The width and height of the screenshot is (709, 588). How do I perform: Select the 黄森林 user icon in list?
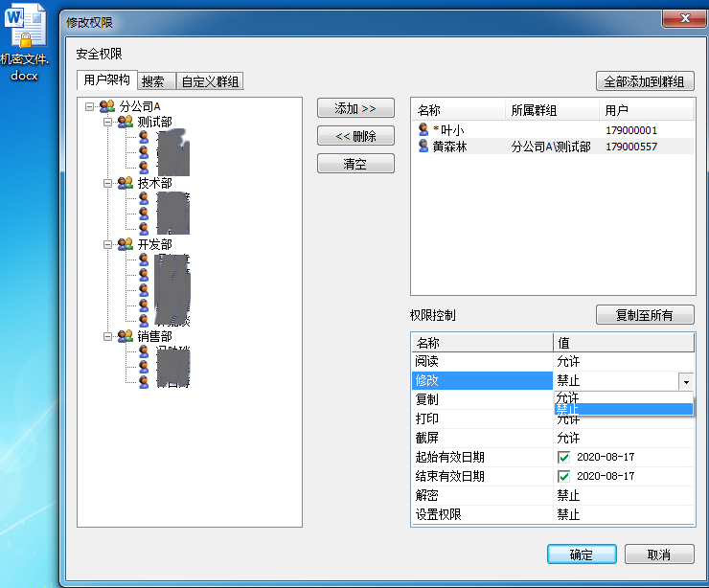point(423,146)
